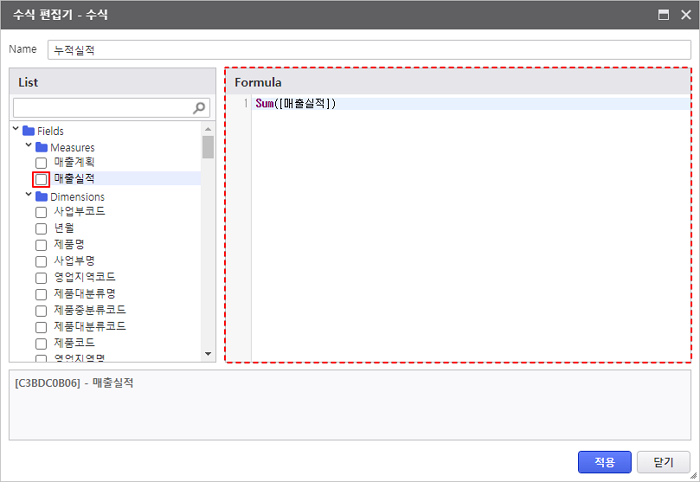Select the 제품명 label in tree
This screenshot has height=482, width=700.
point(69,244)
